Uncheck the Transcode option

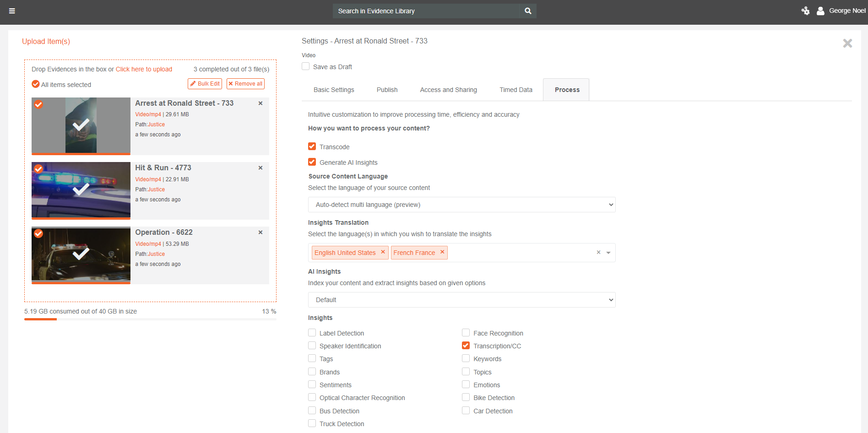[312, 146]
